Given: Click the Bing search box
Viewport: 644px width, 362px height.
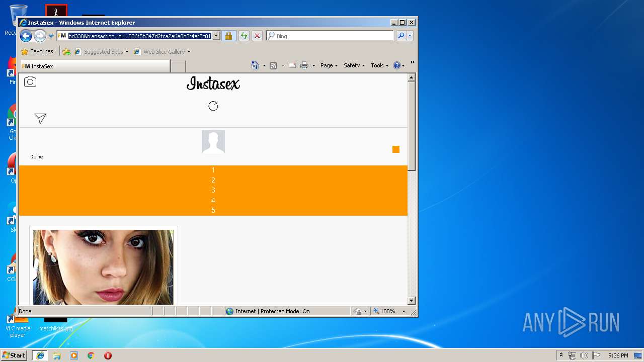Looking at the screenshot, I should pos(330,36).
